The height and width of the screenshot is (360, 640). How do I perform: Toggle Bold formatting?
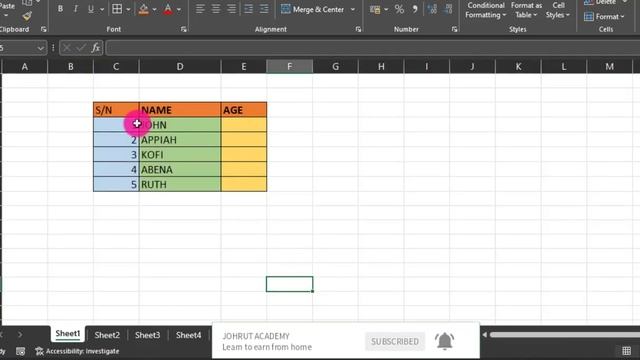click(60, 9)
